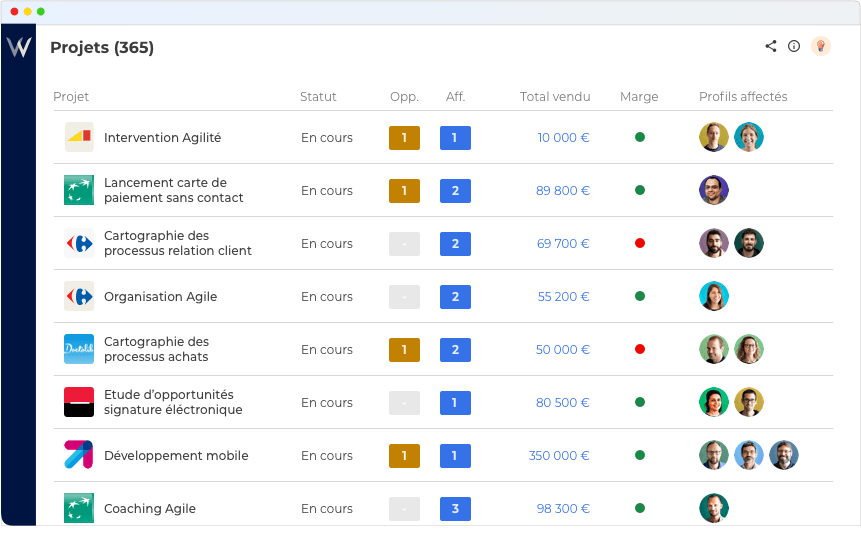Click the Doctolib logo for Cartographie achats
Screen dimensions: 861x535
(79, 349)
